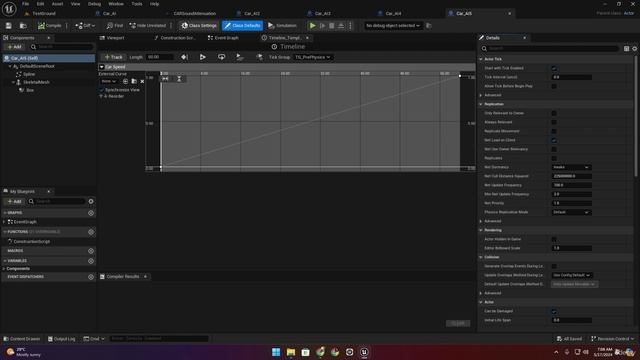Open Find in blueprint

115,26
